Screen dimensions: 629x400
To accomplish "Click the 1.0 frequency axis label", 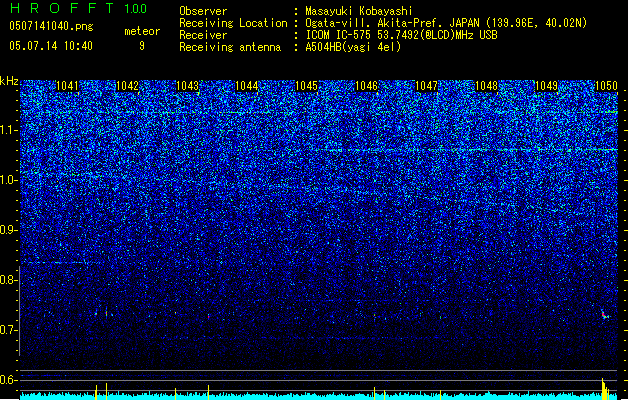I will click(x=8, y=180).
